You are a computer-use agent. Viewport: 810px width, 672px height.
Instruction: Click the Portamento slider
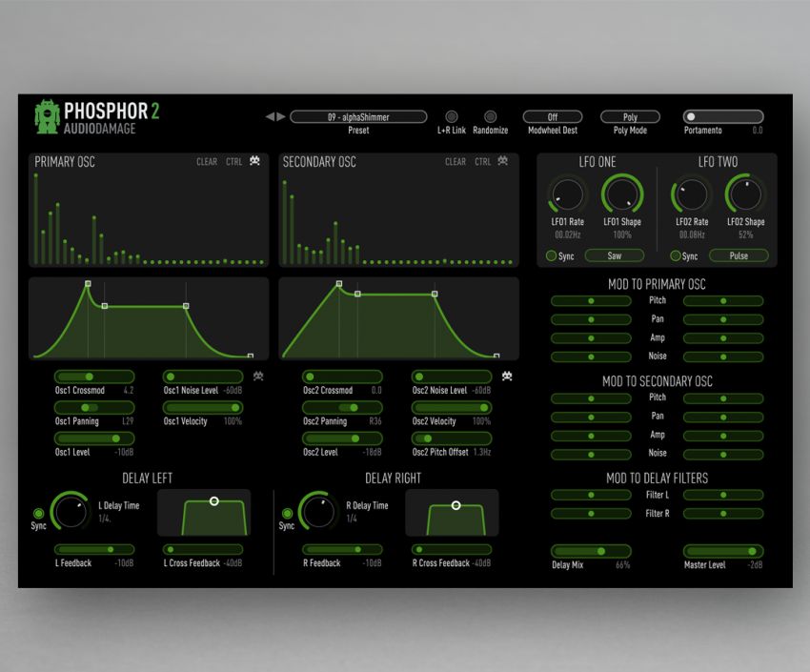723,116
